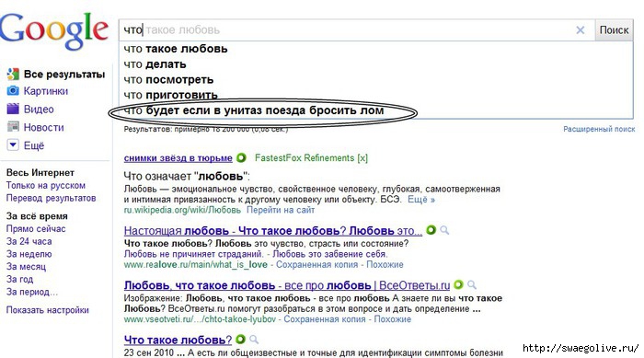644x358 pixels.
Task: Click the Новости newspaper icon
Action: 13,127
